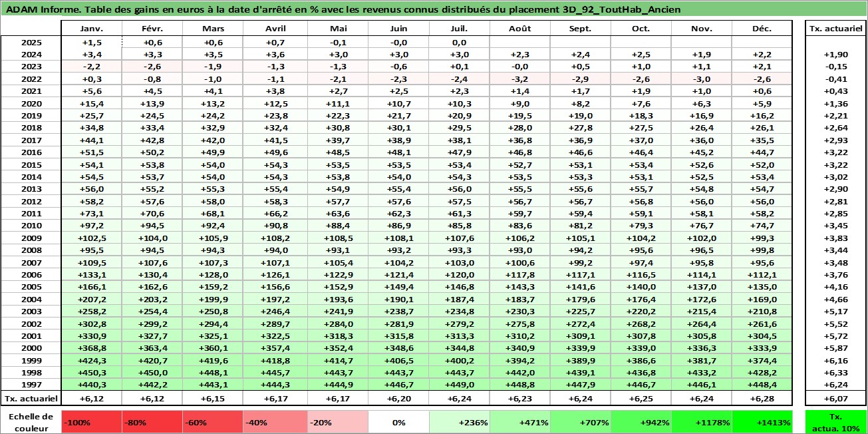Select the 1997 year row label

coord(31,385)
